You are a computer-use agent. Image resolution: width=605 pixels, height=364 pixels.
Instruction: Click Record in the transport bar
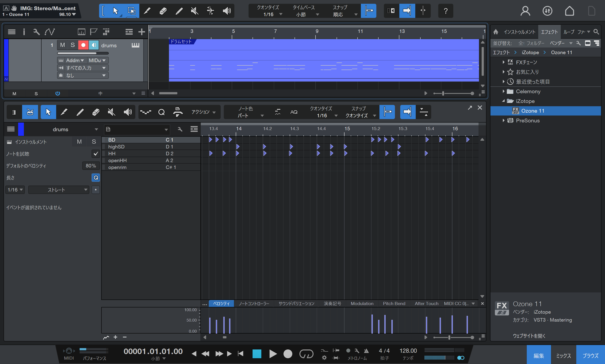(288, 354)
